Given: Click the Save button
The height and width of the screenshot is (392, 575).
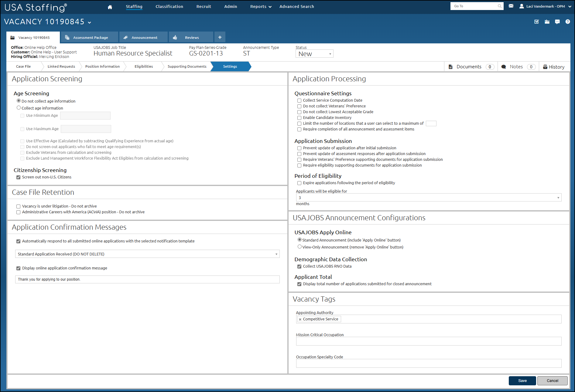Looking at the screenshot, I should [x=522, y=381].
